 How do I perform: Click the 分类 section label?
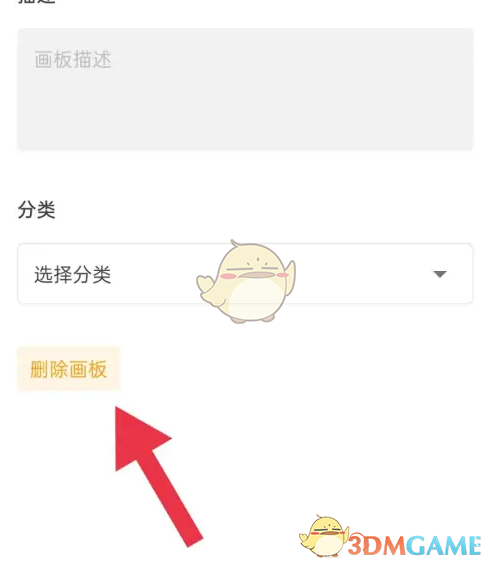click(36, 209)
